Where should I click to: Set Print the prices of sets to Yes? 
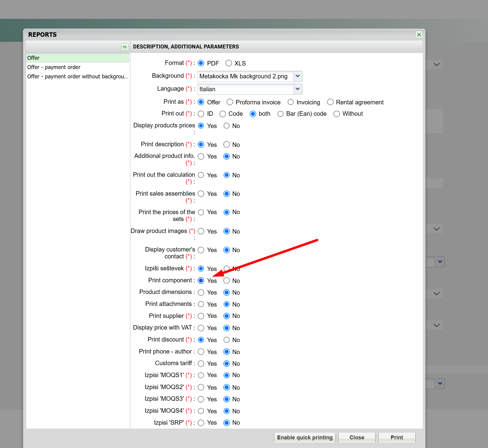(201, 212)
